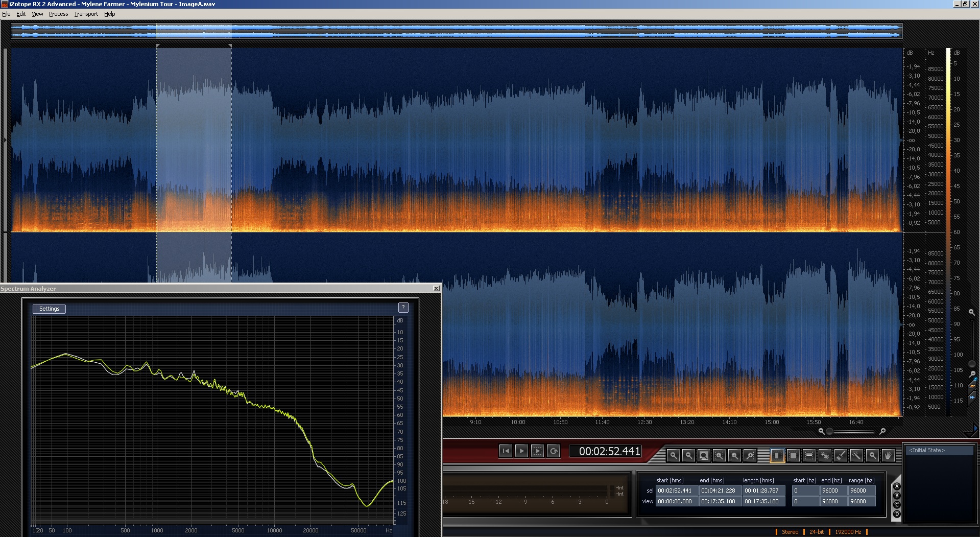Click the Stereo status bar entry
This screenshot has height=537, width=980.
[x=790, y=532]
